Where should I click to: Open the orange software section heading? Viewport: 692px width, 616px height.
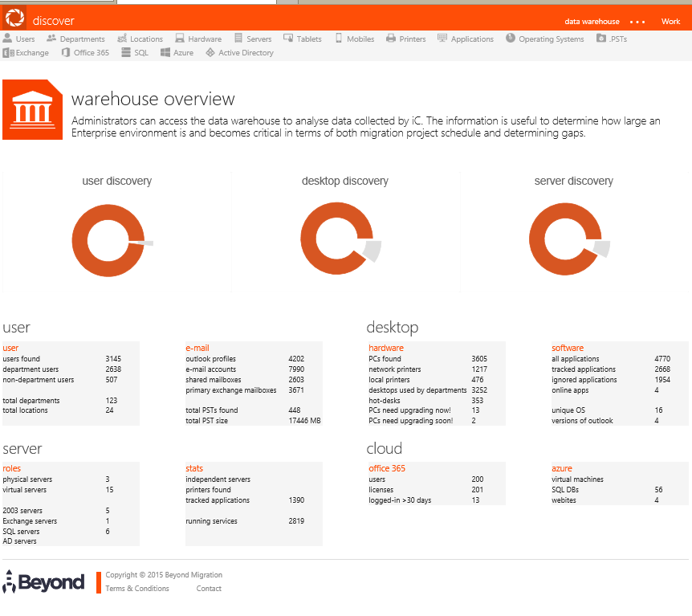point(568,348)
